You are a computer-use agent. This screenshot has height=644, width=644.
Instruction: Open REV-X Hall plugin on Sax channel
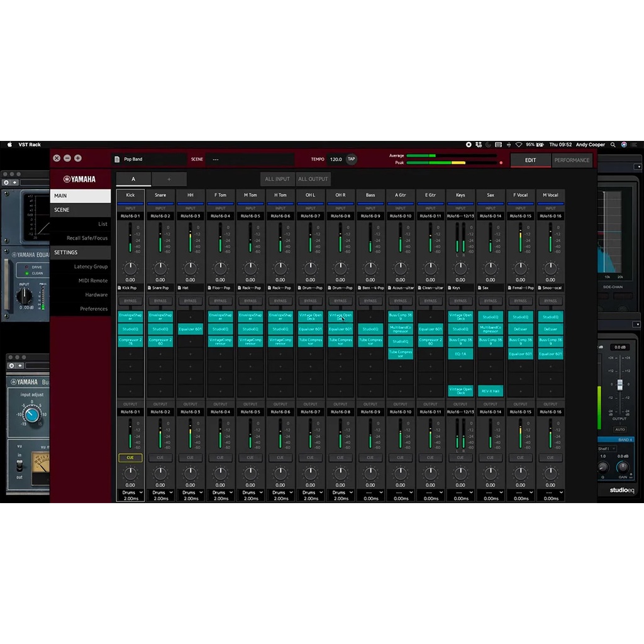tap(490, 391)
